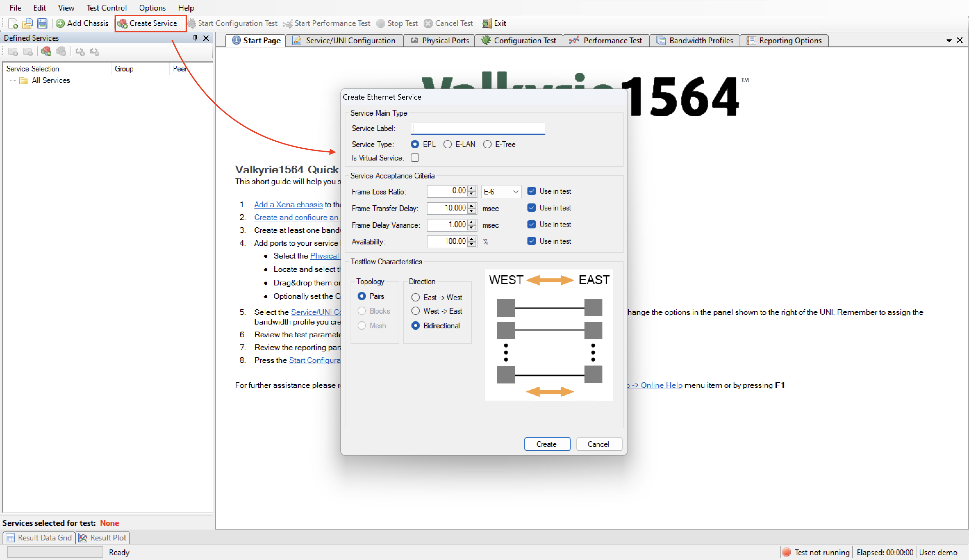The width and height of the screenshot is (969, 560).
Task: Click the Exit toolbar icon
Action: point(493,23)
